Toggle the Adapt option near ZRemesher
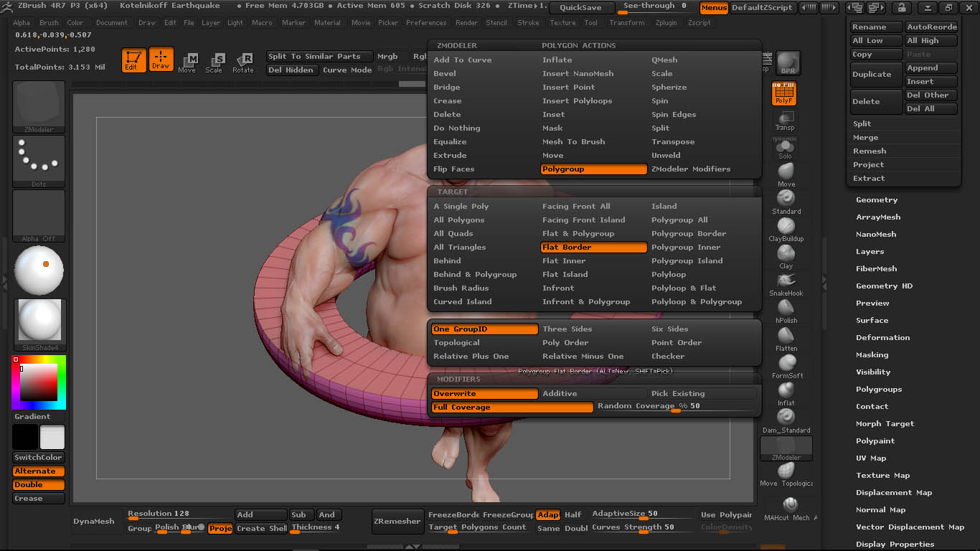The width and height of the screenshot is (980, 551). click(x=548, y=514)
